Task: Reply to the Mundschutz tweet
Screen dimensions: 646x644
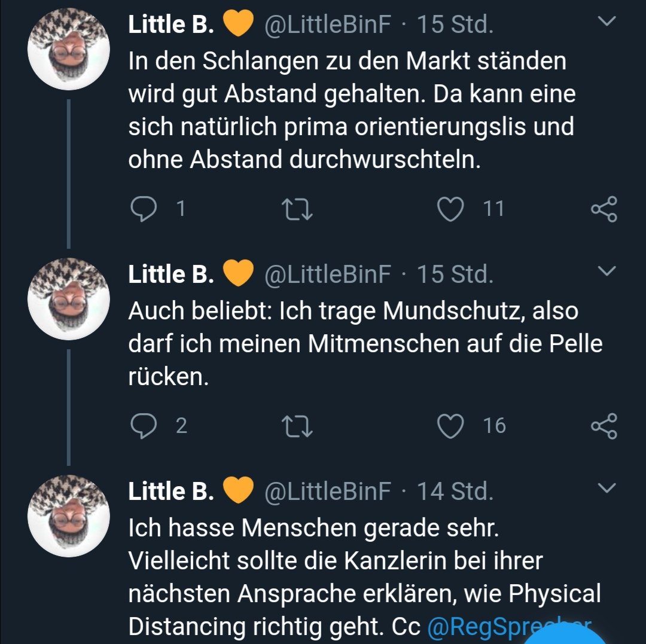Action: click(143, 425)
